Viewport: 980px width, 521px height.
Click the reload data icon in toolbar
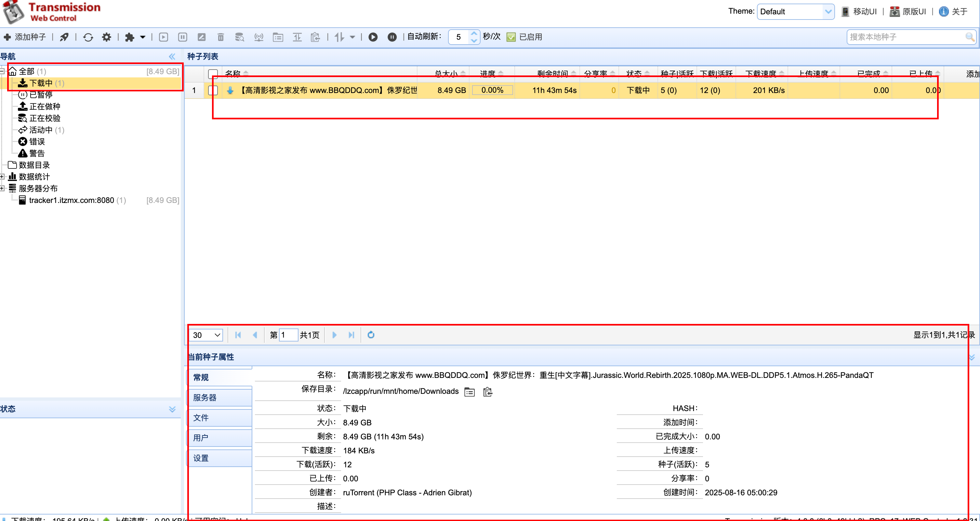click(88, 37)
